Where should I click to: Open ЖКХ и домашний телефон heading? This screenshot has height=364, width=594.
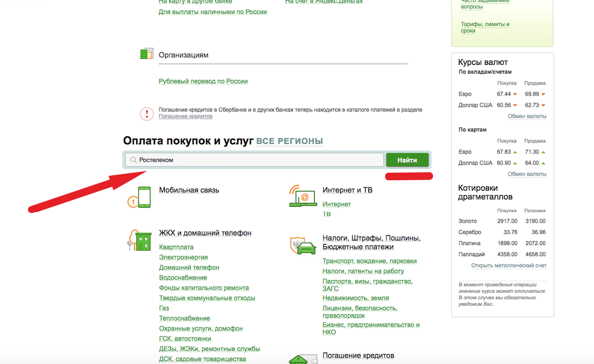(x=205, y=232)
